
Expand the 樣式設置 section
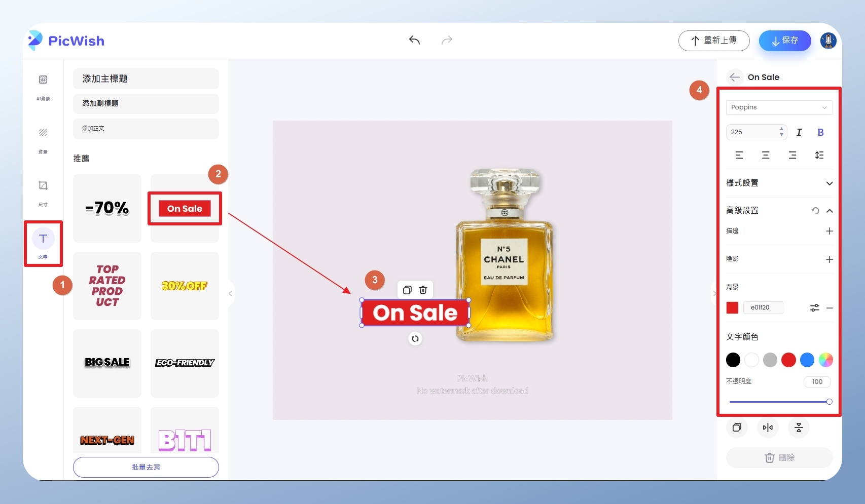pyautogui.click(x=830, y=183)
